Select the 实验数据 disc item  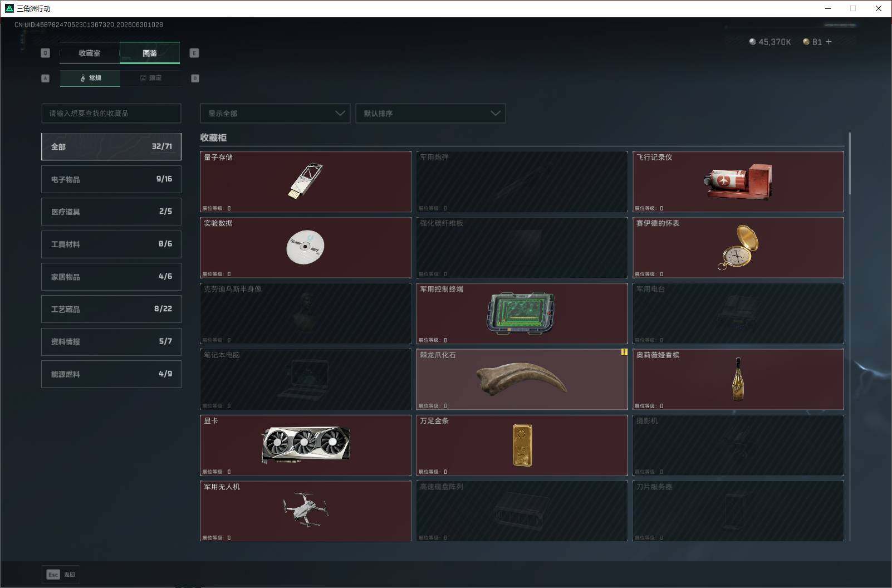coord(306,247)
